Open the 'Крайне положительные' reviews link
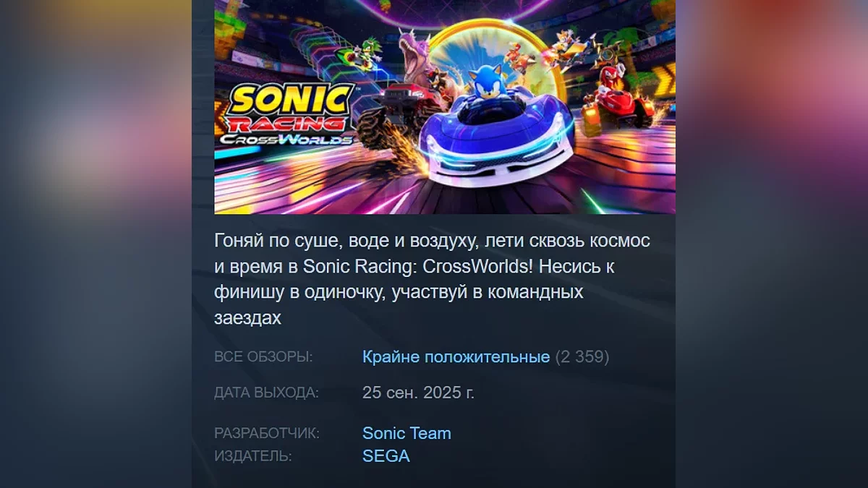868x488 pixels. click(x=456, y=357)
